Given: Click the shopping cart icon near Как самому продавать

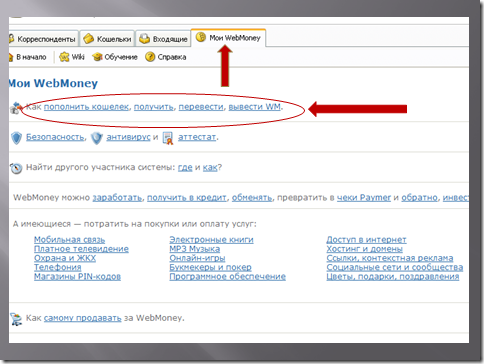Looking at the screenshot, I should click(x=16, y=319).
